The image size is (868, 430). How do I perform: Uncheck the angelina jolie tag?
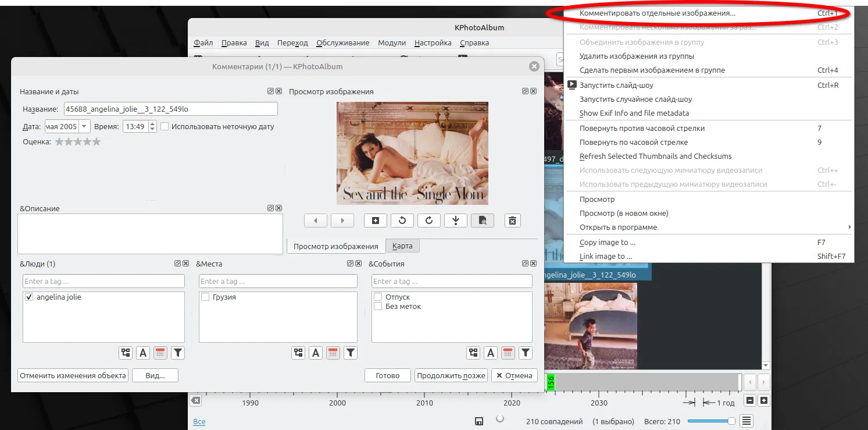point(29,297)
